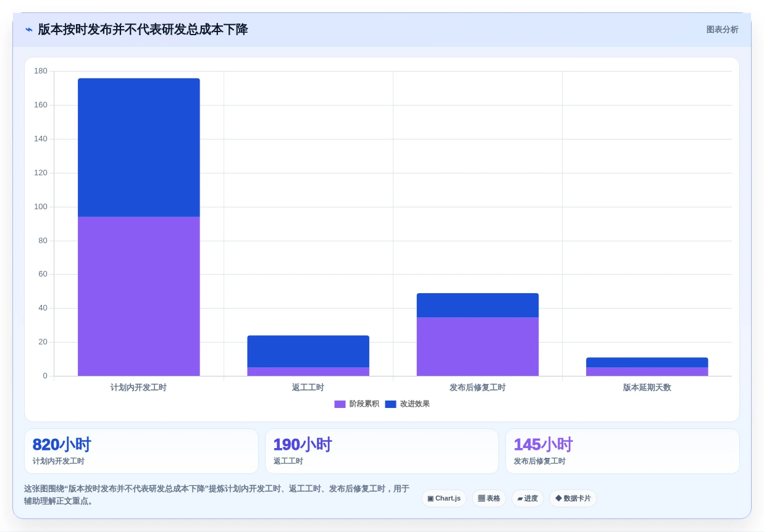Click the 图表分析 label in the header

coord(722,30)
